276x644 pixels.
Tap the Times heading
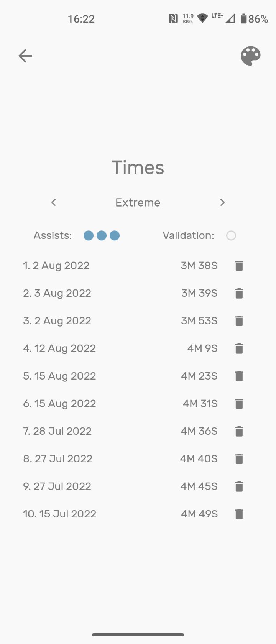[138, 168]
